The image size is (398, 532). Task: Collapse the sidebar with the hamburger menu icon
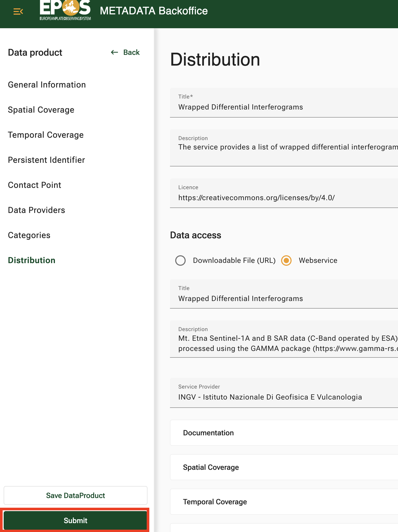18,11
